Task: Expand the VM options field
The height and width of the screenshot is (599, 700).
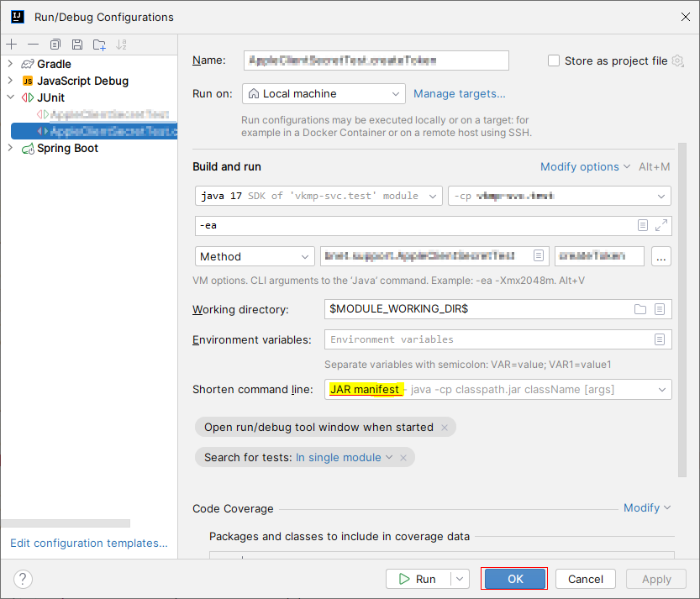Action: coord(661,225)
